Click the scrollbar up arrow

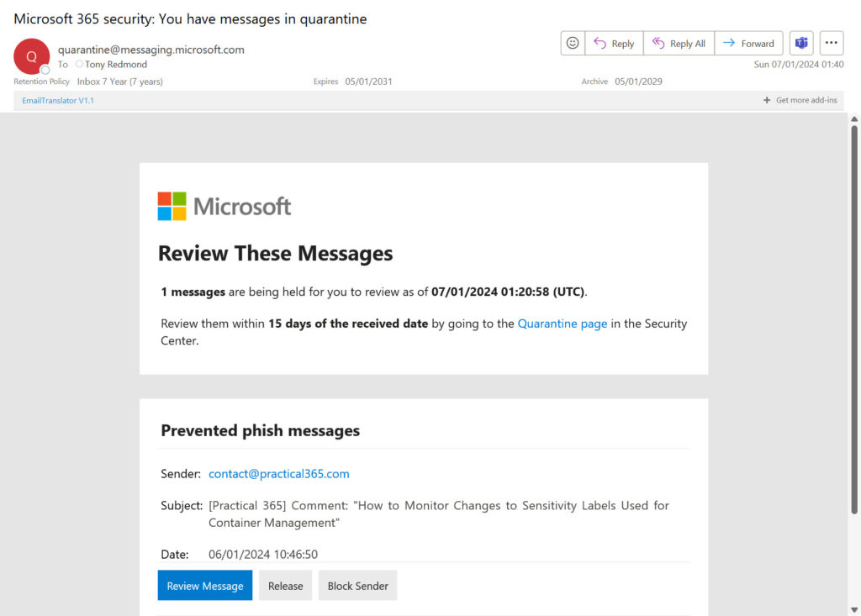tap(854, 118)
